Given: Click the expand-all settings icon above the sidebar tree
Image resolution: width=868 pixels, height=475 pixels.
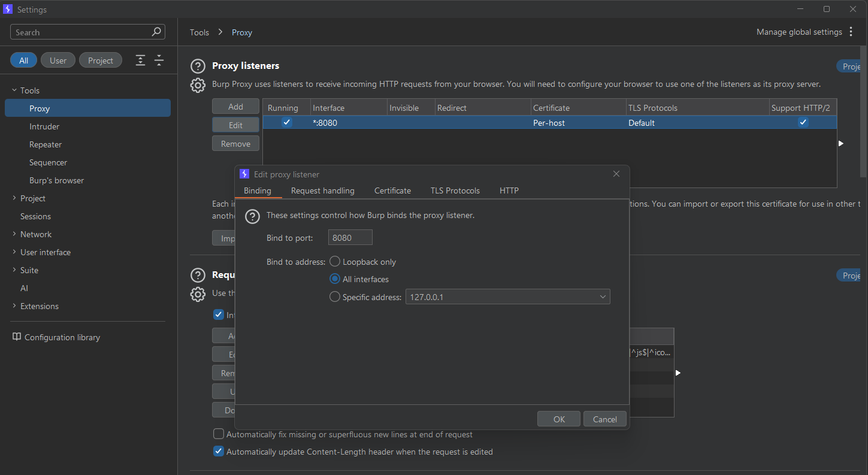Looking at the screenshot, I should 140,60.
